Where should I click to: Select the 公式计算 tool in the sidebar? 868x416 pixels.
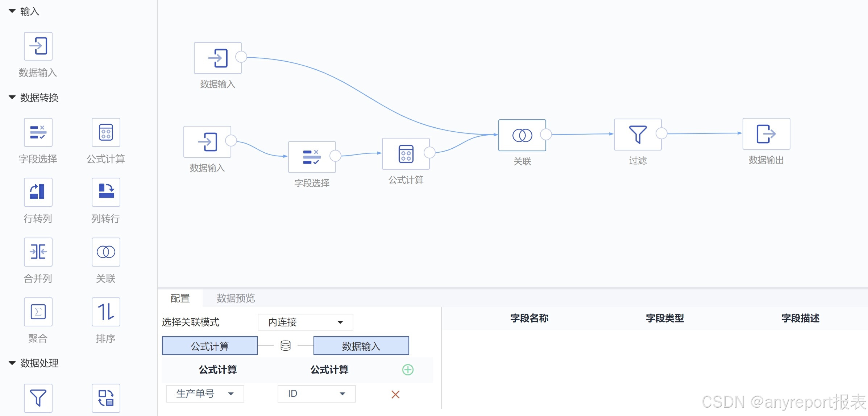coord(106,132)
